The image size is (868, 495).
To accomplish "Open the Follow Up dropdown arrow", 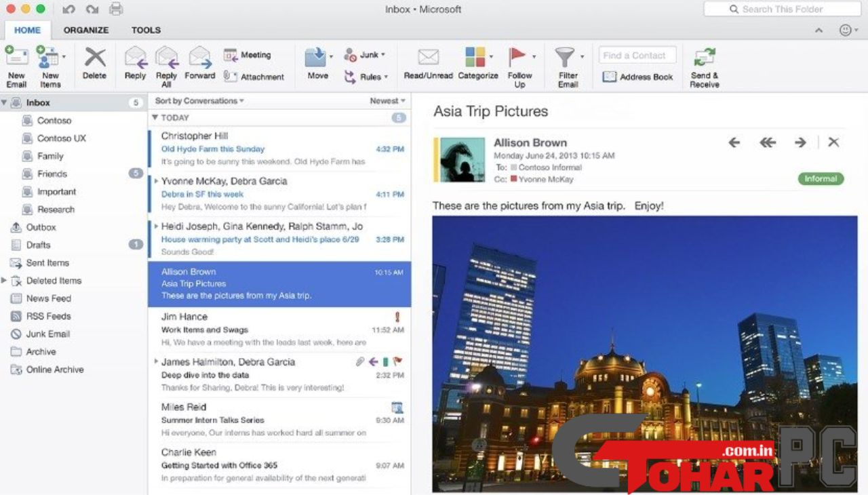I will click(534, 56).
